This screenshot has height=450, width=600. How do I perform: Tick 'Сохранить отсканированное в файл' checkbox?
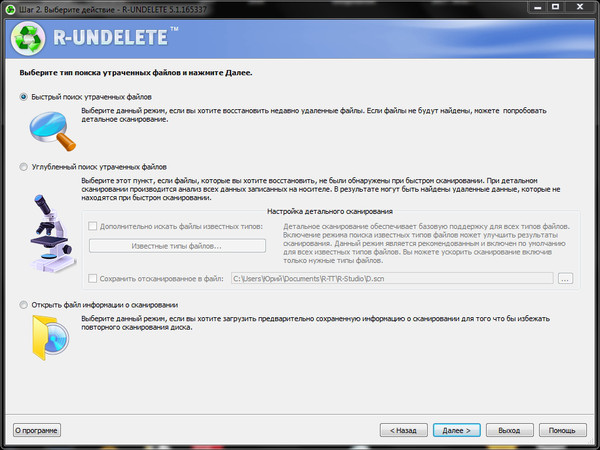coord(93,279)
